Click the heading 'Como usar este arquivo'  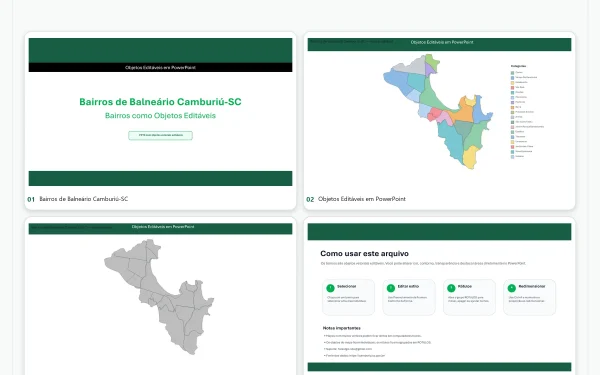coord(364,253)
